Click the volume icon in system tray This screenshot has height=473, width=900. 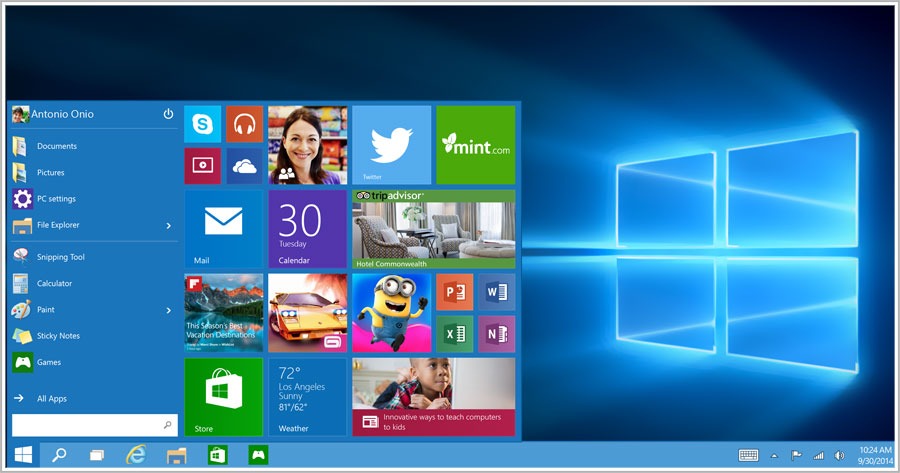coord(838,456)
